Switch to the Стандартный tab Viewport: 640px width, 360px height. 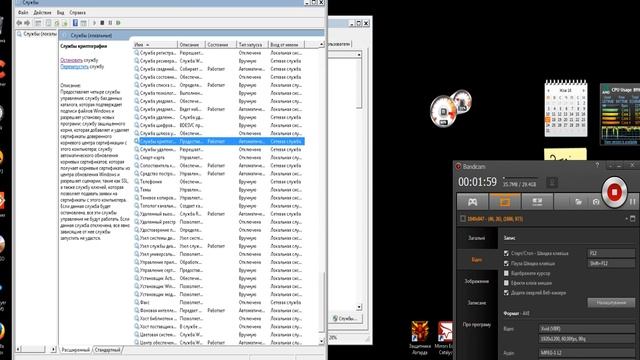(107, 350)
